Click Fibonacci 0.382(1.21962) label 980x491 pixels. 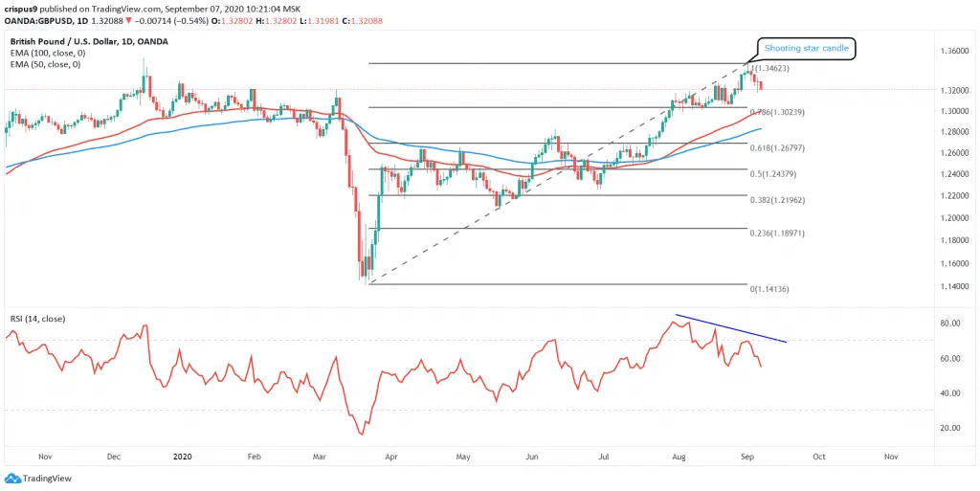click(x=777, y=200)
